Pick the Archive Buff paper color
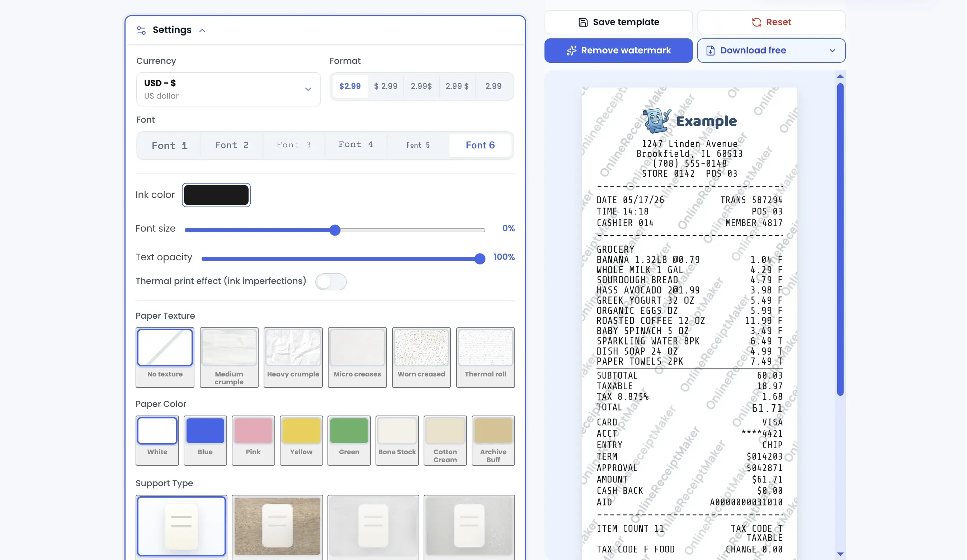967x560 pixels. [x=493, y=440]
